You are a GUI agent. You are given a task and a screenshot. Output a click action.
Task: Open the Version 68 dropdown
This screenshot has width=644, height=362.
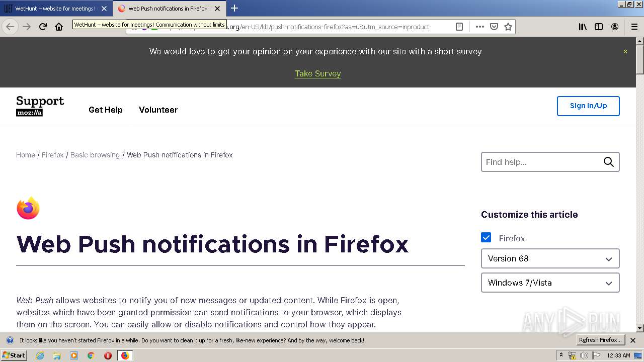[x=550, y=258]
